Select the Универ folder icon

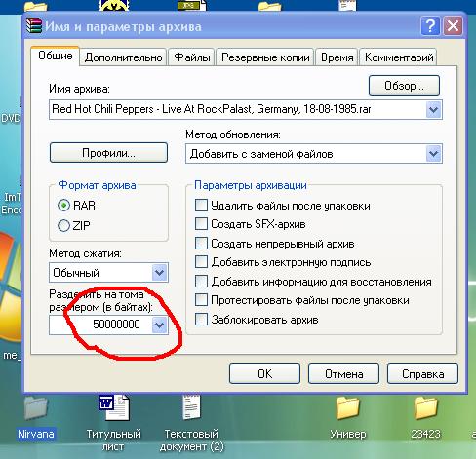point(348,408)
